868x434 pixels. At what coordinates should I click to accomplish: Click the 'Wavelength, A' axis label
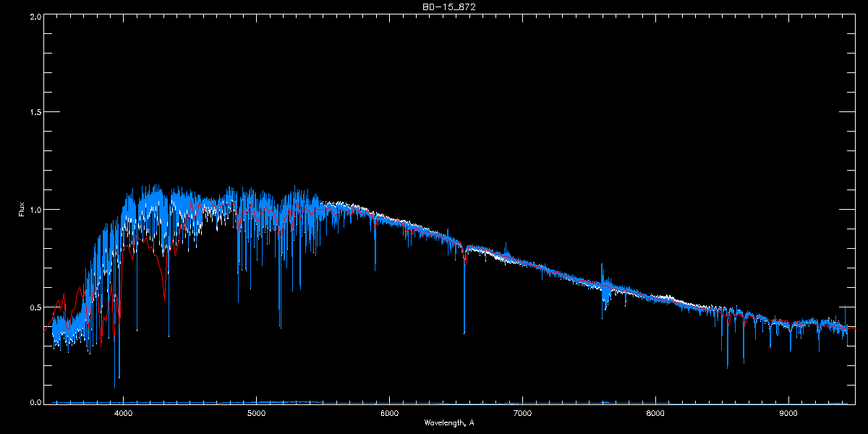click(x=449, y=422)
